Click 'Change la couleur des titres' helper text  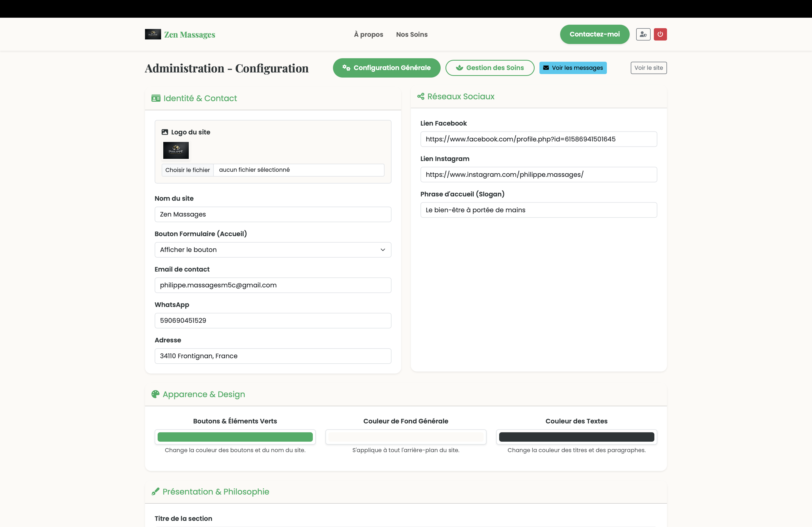[577, 450]
